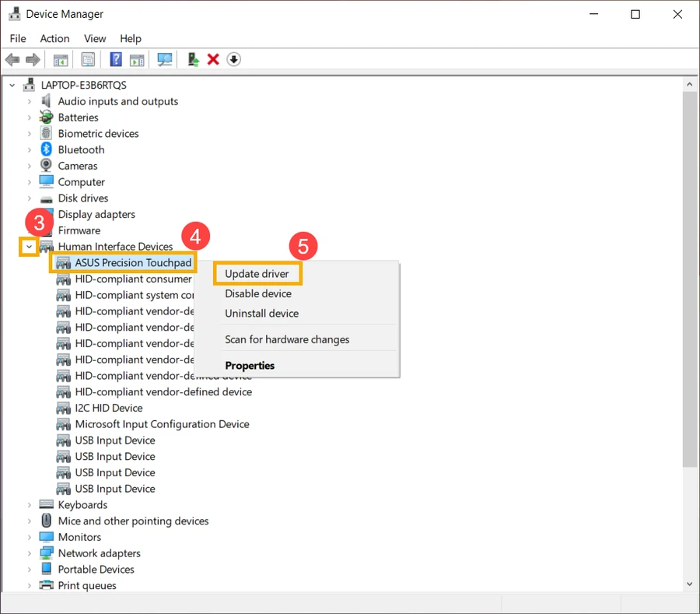The image size is (700, 614).
Task: Open the Action menu
Action: [x=55, y=38]
